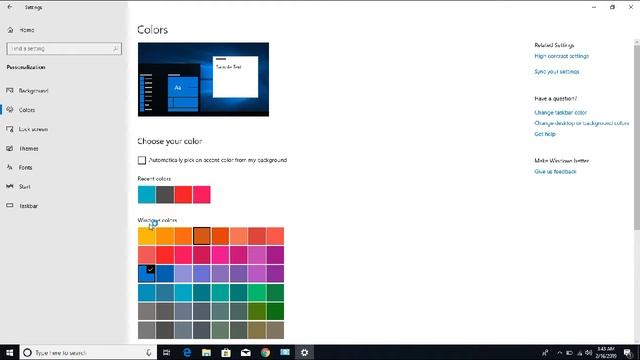Click the Cortana circle icon
Screen dimensions: 640x360
[x=27, y=352]
